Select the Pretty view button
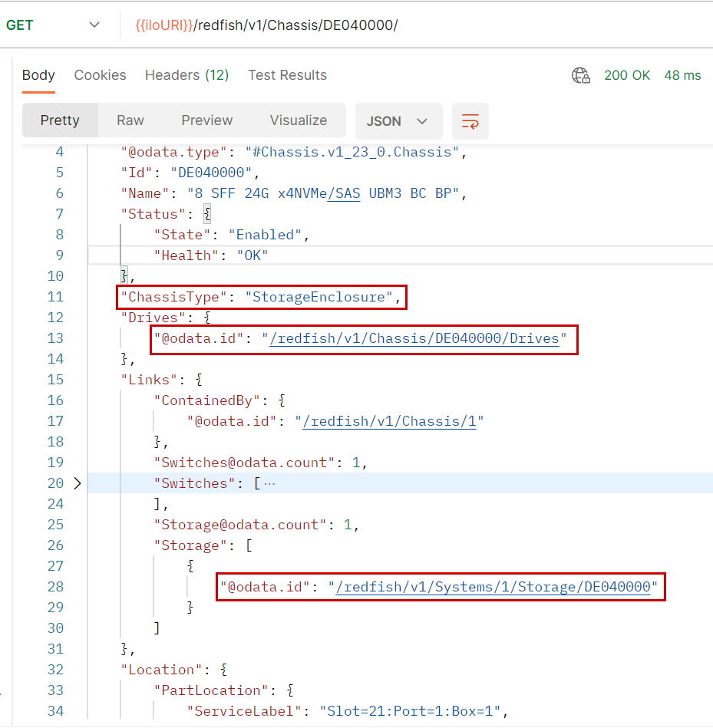Image resolution: width=713 pixels, height=728 pixels. [60, 120]
